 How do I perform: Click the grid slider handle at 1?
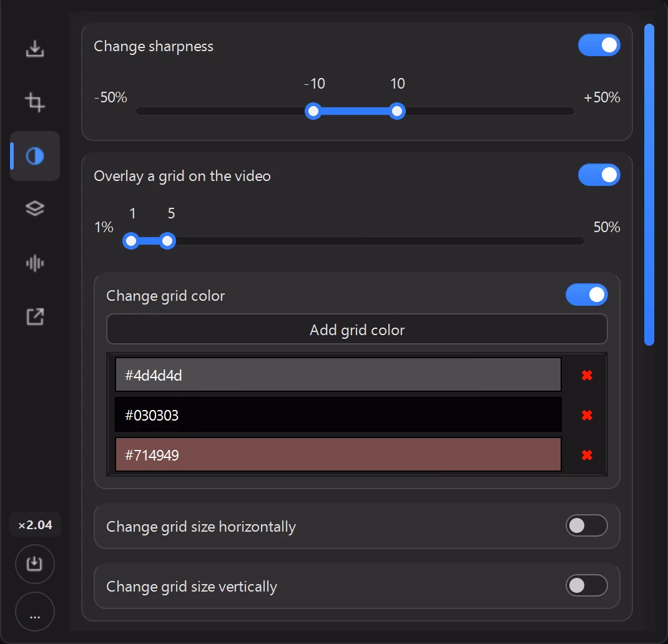point(131,241)
